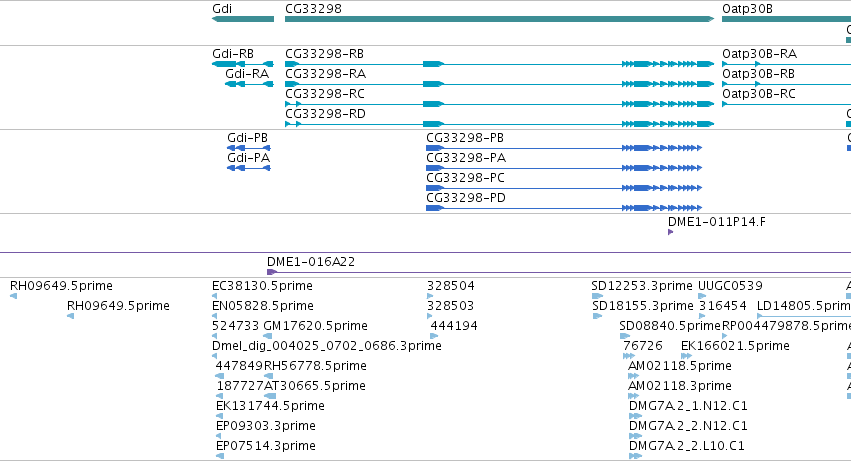
Task: Select feature 444194
Action: pos(454,326)
